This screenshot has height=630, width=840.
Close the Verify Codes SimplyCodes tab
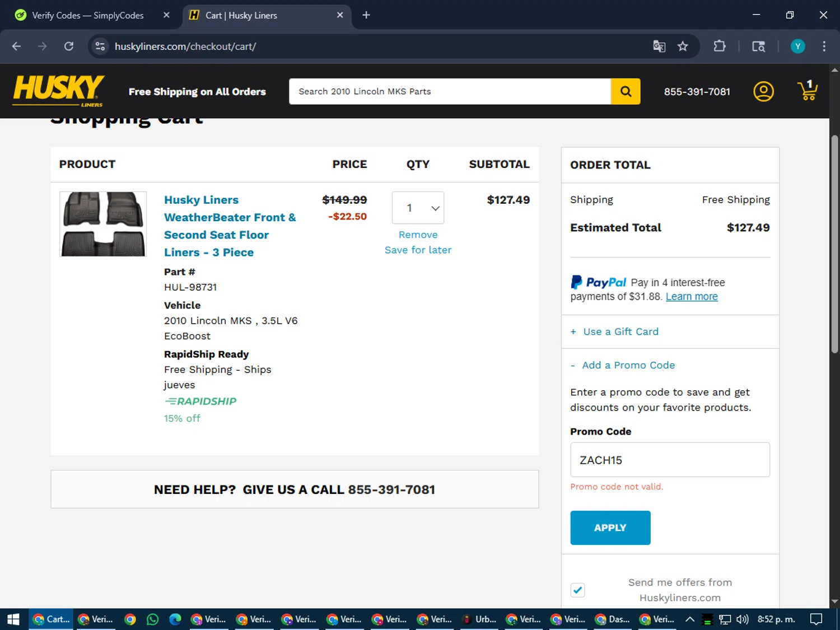click(166, 15)
